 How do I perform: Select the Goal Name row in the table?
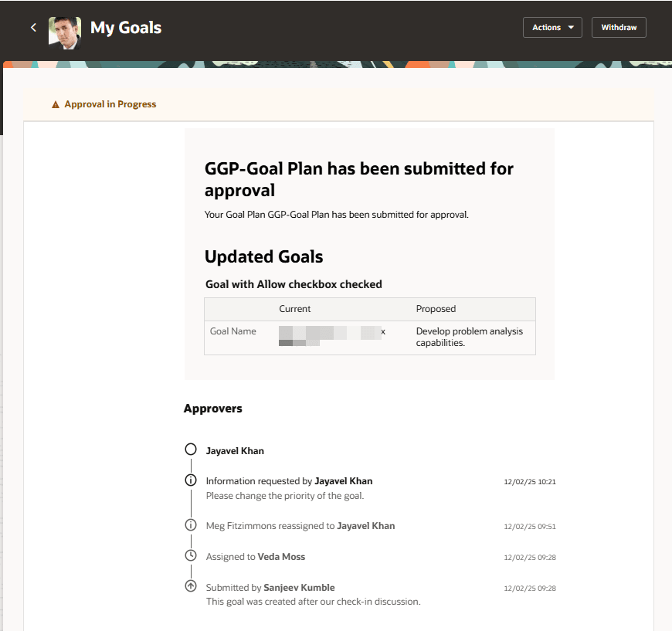[x=233, y=331]
